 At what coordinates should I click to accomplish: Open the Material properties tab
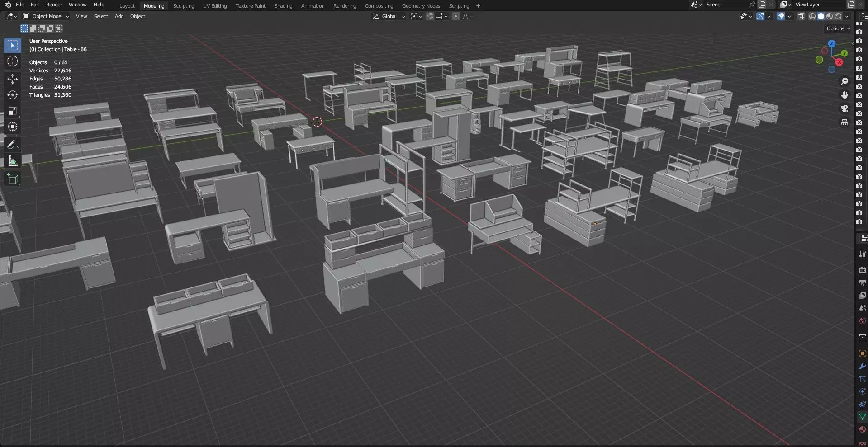862,429
